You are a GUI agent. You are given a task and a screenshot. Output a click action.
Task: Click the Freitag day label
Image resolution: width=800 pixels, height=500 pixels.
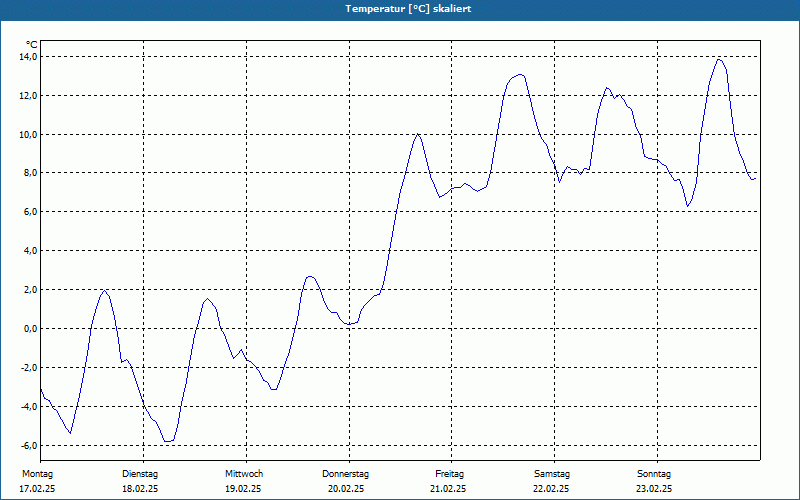449,474
